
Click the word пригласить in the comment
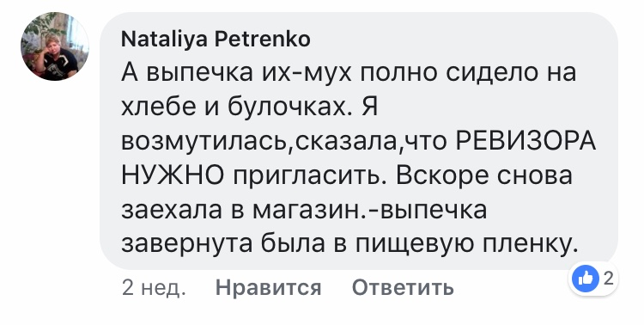click(x=310, y=177)
